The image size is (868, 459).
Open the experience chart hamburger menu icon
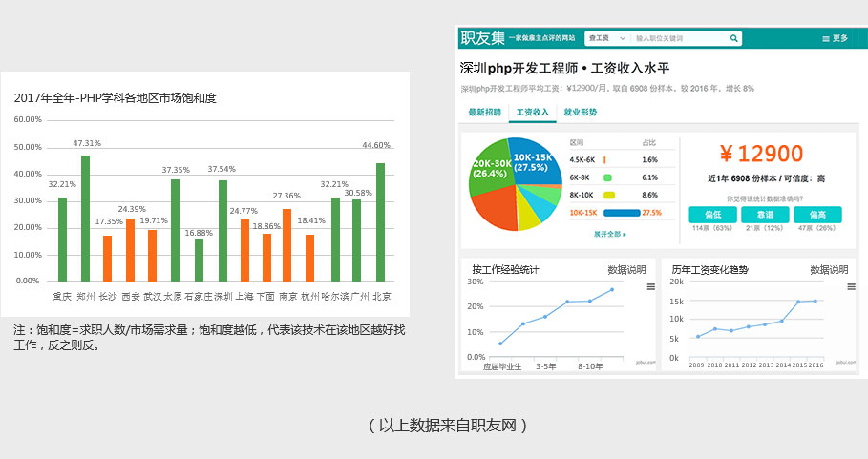[x=651, y=286]
